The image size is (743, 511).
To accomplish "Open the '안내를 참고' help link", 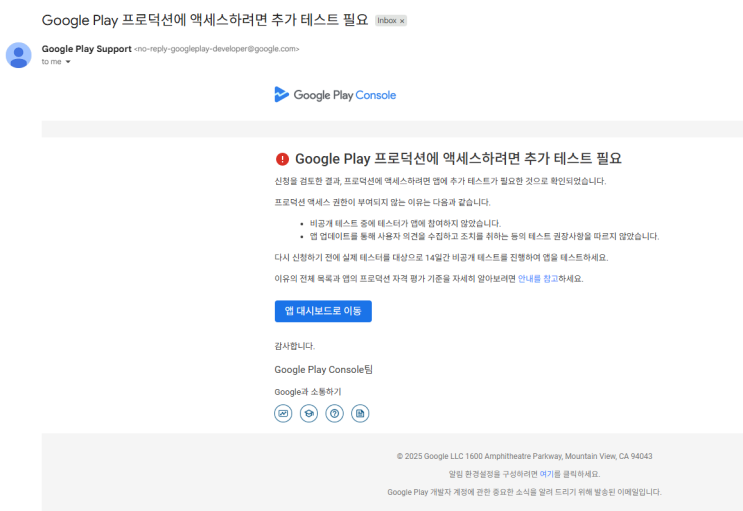I will 538,279.
